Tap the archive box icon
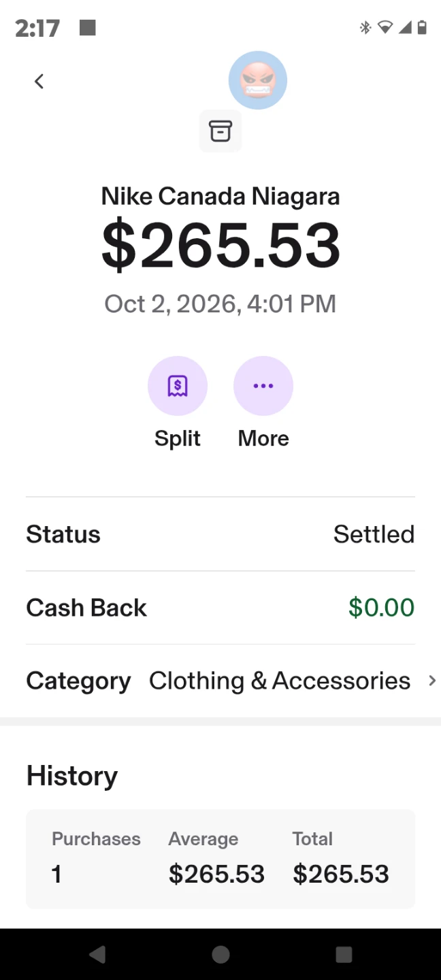The height and width of the screenshot is (980, 441). tap(220, 131)
